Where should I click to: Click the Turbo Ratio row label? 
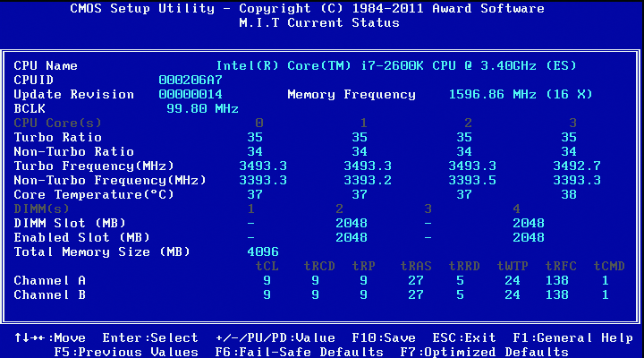pos(56,137)
